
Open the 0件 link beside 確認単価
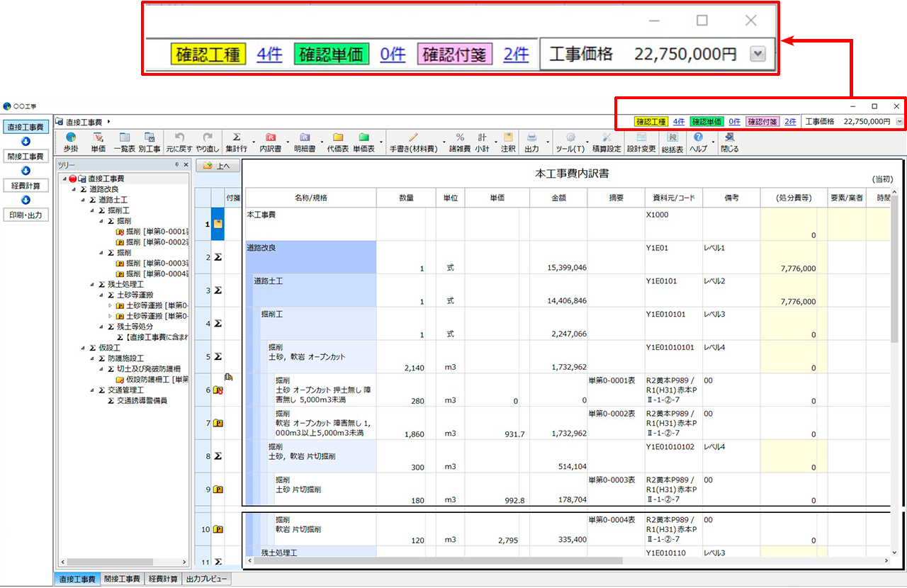point(733,121)
